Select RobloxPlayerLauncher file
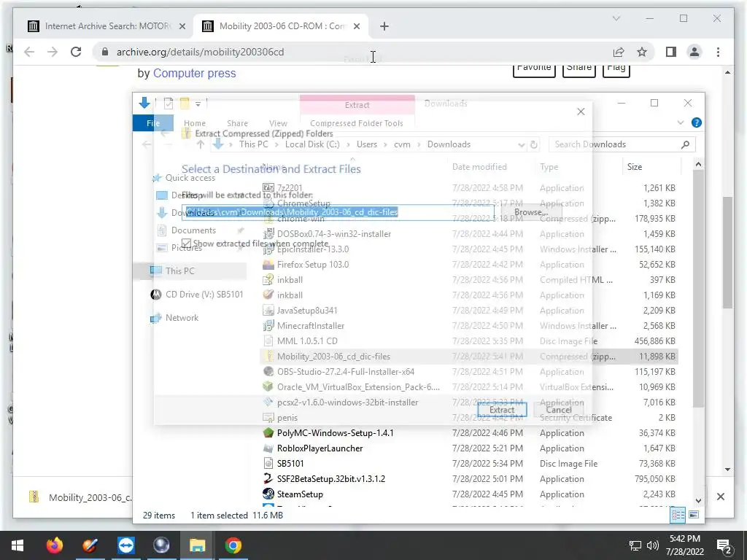This screenshot has width=747, height=560. (320, 448)
